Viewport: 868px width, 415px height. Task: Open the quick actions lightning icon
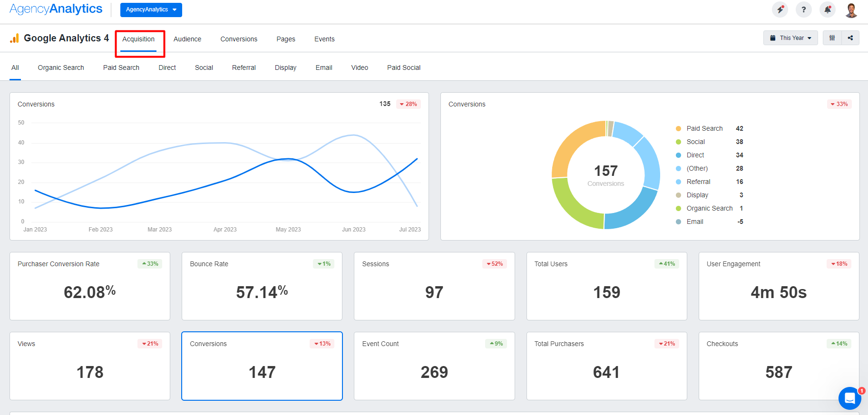[780, 10]
